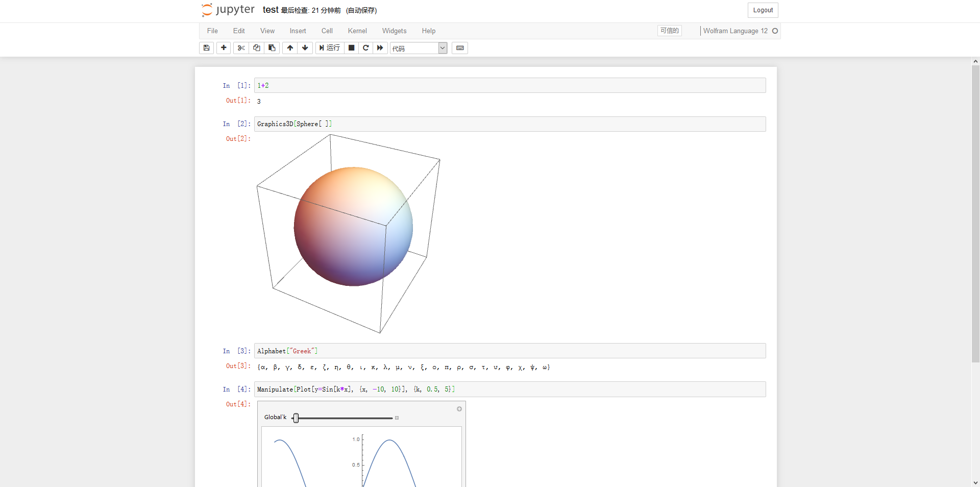Open the Kernel menu
The image size is (980, 487).
point(357,31)
